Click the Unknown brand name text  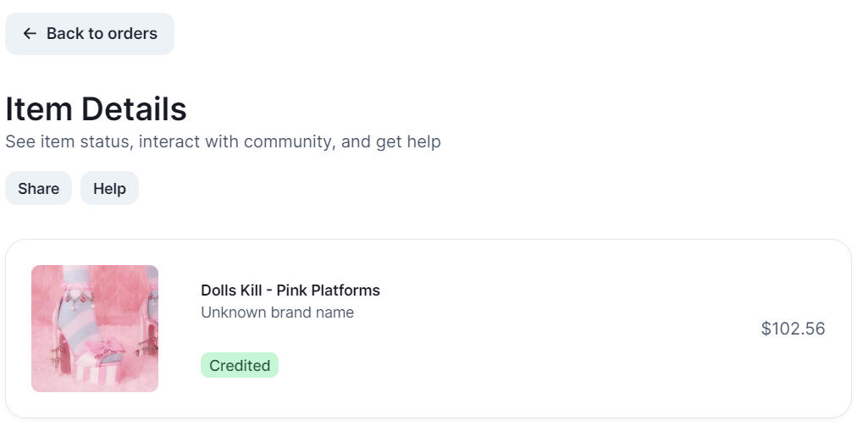click(x=277, y=313)
